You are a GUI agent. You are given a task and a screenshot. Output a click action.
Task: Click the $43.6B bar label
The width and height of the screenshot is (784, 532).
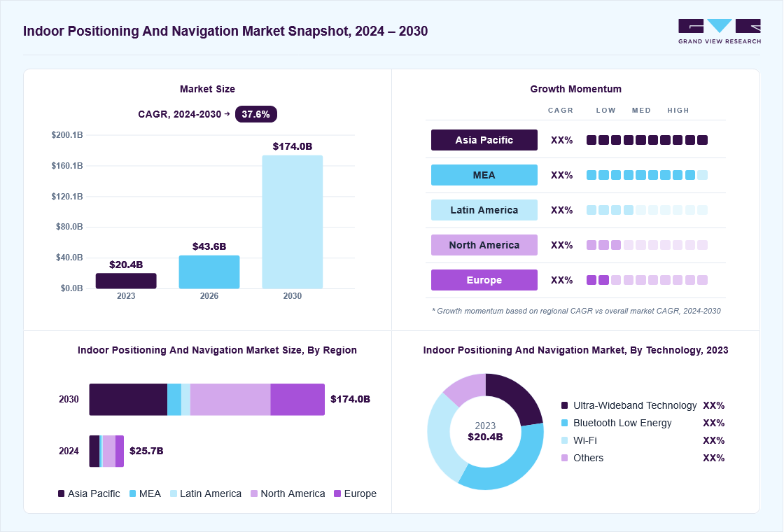pyautogui.click(x=209, y=246)
